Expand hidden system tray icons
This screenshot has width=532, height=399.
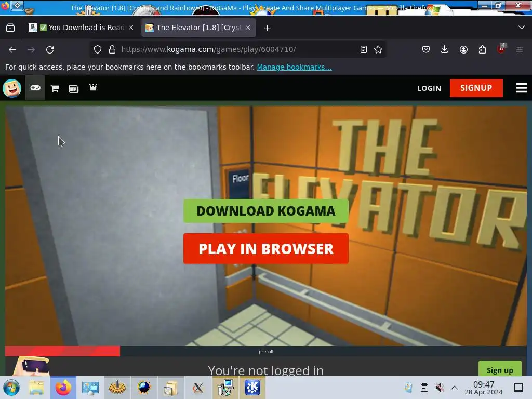(x=455, y=388)
